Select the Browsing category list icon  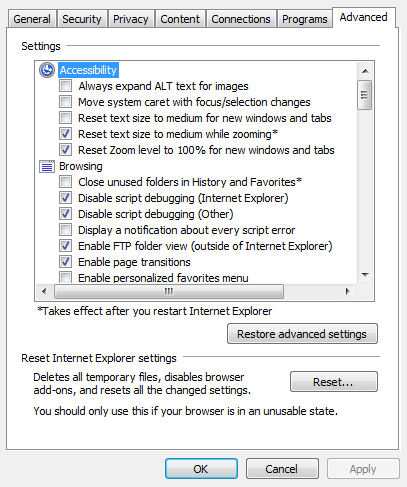tap(47, 166)
